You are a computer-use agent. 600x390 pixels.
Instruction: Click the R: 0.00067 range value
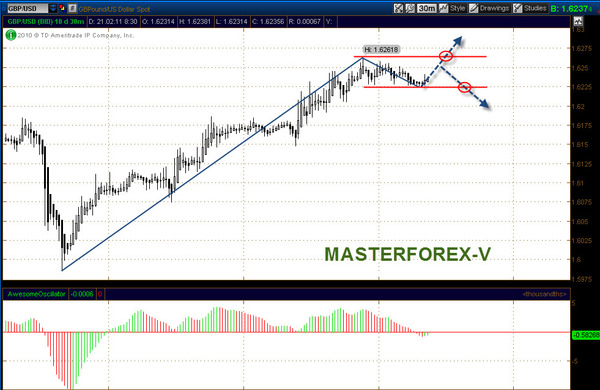coord(305,21)
